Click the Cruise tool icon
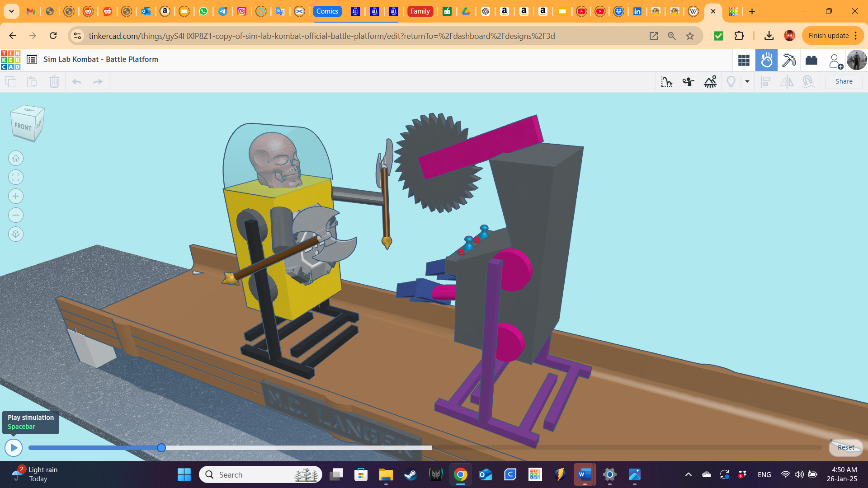 point(808,82)
